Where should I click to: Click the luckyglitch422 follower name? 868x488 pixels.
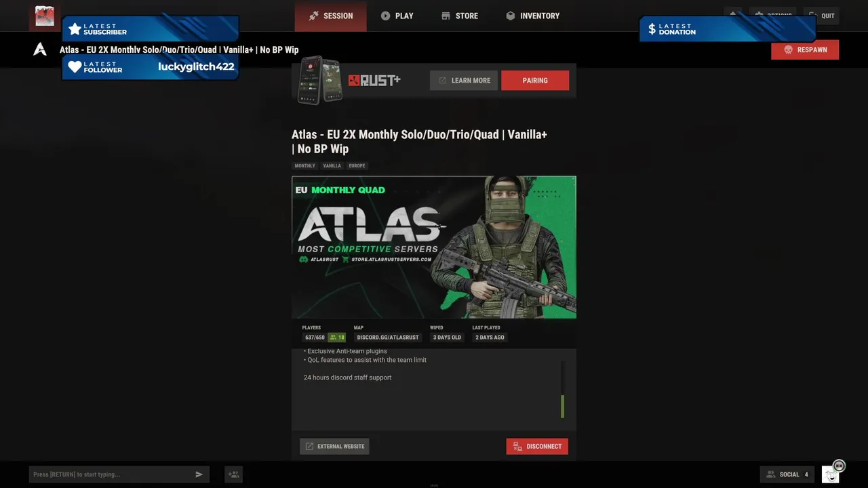(196, 66)
